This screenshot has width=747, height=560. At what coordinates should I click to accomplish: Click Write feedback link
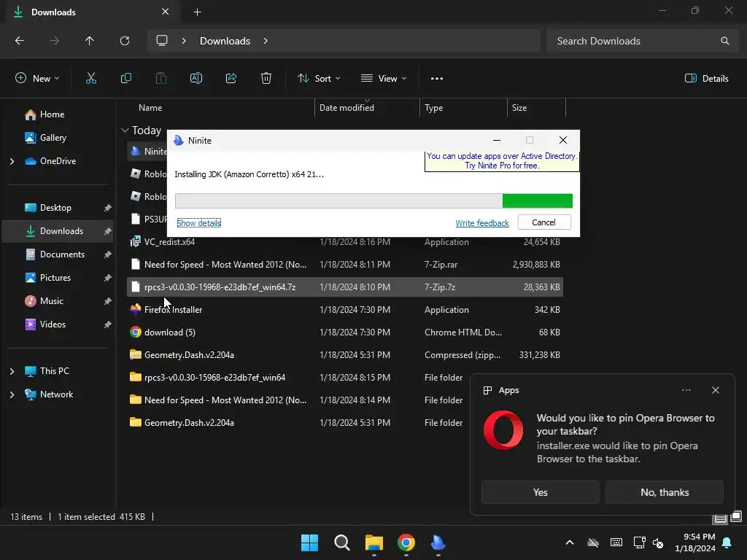click(482, 223)
